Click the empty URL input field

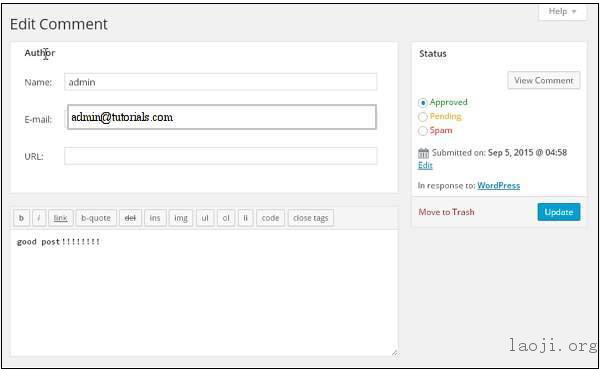tap(220, 156)
